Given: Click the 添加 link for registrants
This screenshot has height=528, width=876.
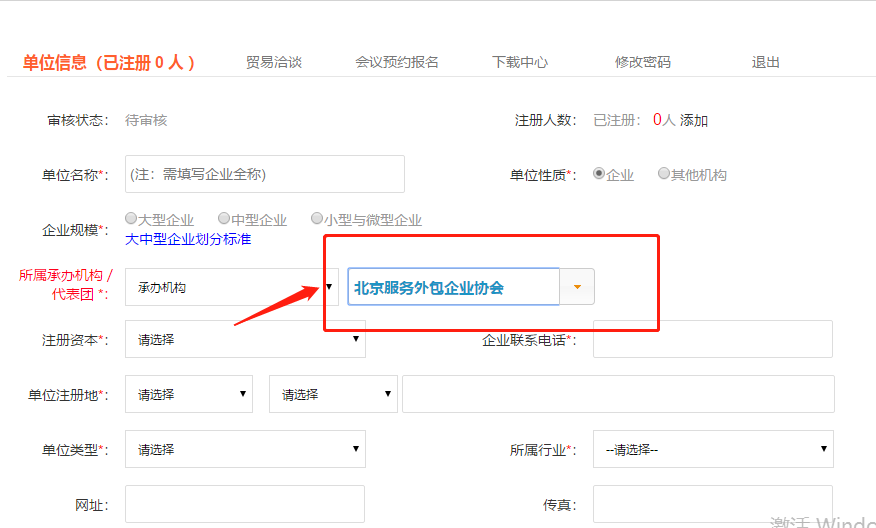Looking at the screenshot, I should coord(694,120).
